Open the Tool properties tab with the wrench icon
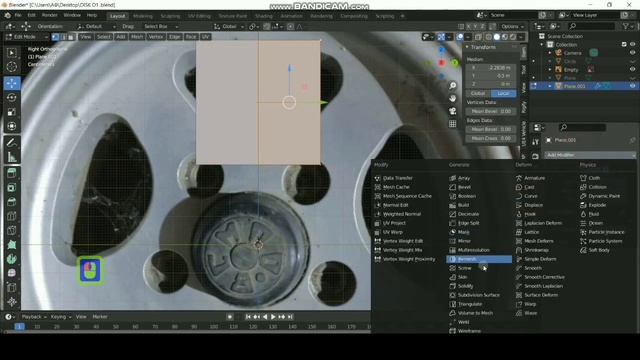Viewport: 640px width, 360px height. (x=535, y=142)
